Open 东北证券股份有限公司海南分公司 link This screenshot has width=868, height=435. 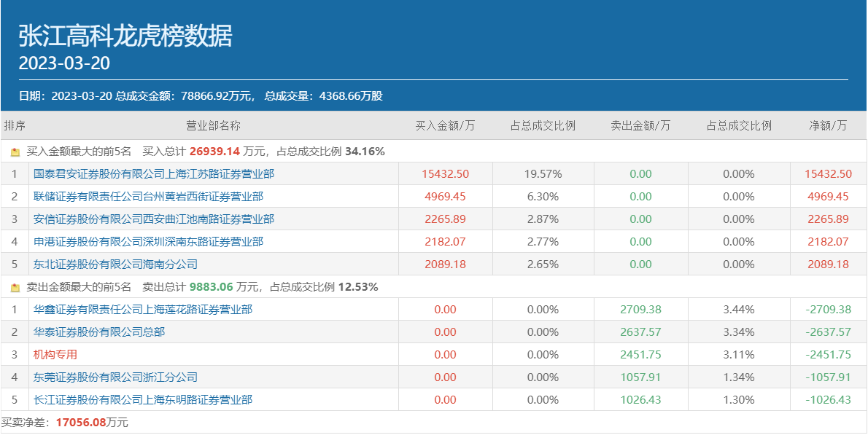pos(115,264)
